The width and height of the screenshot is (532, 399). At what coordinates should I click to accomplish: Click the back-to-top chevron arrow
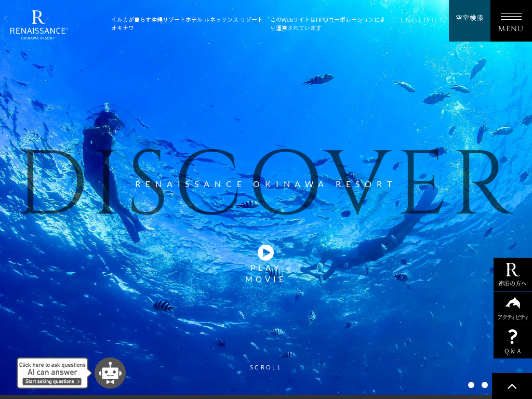512,386
